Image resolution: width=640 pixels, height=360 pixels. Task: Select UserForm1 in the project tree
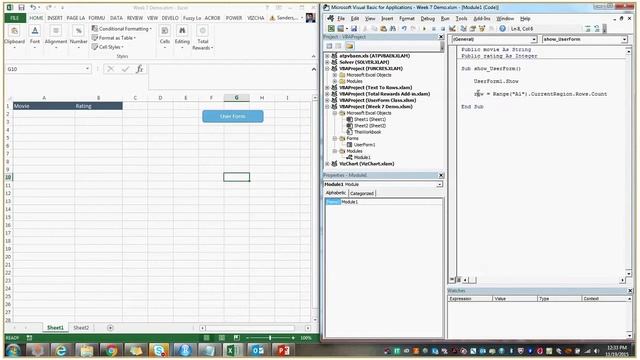364,144
